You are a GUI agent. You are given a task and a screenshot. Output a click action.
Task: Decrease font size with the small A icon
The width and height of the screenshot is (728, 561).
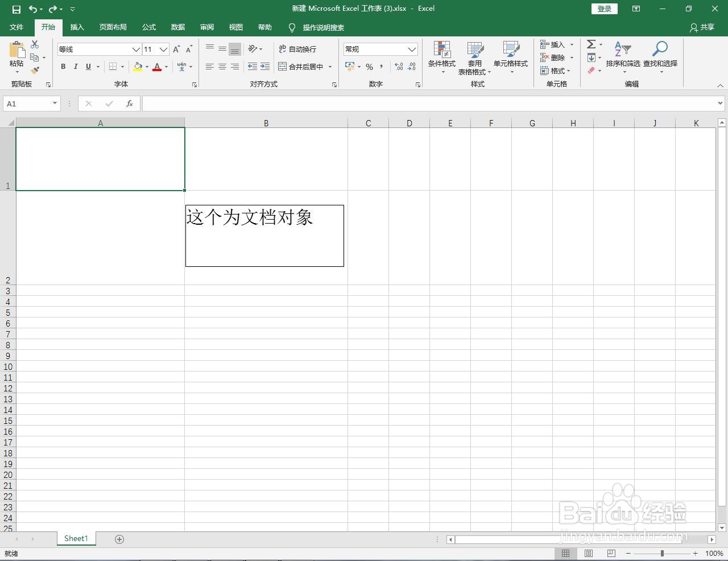[189, 49]
